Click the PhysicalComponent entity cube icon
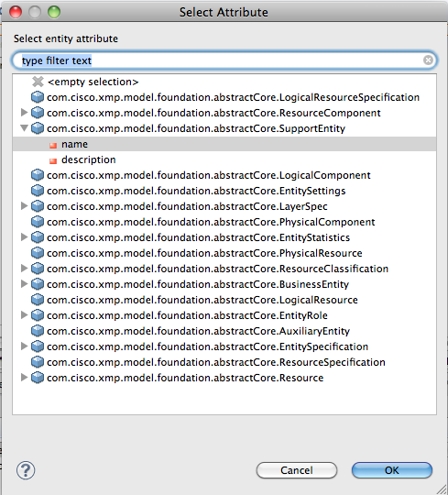The height and width of the screenshot is (495, 448). click(38, 222)
